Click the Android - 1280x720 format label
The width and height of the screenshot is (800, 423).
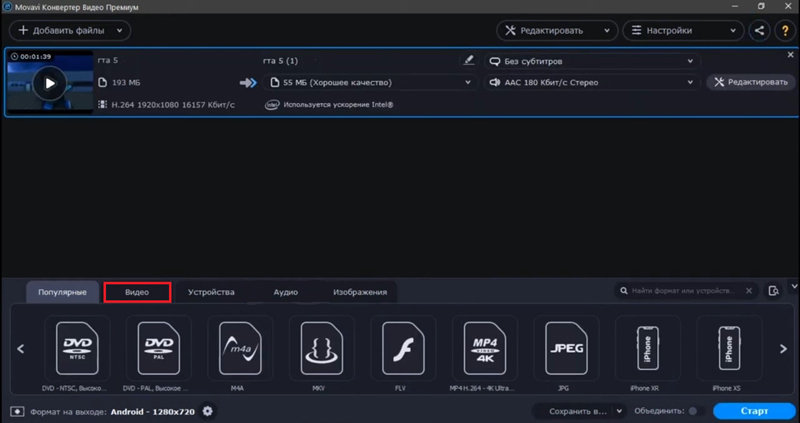(153, 411)
